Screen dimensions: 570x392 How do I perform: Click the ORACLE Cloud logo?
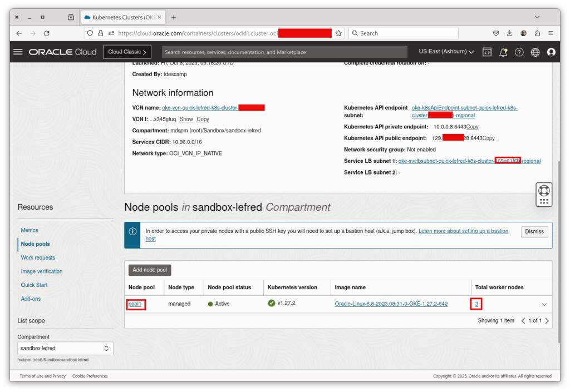(x=63, y=52)
